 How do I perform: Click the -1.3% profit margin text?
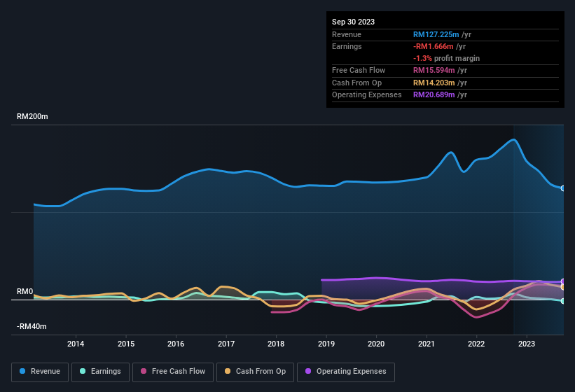click(x=446, y=58)
